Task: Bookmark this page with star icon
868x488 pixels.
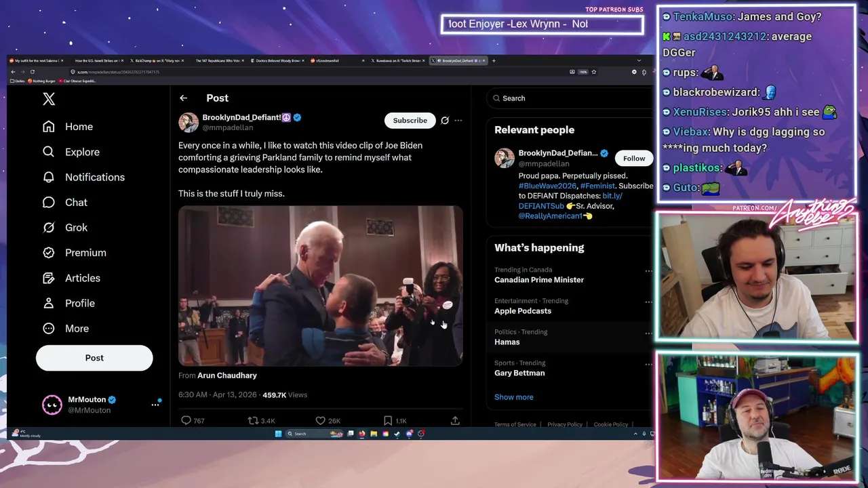Action: pyautogui.click(x=594, y=72)
